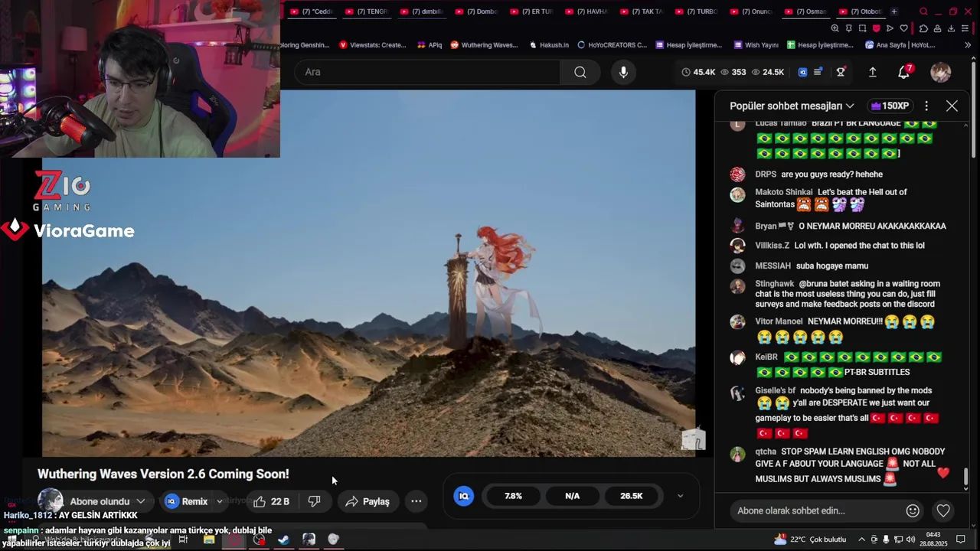Switch to the '(7) TURBO' browser tab

(697, 11)
